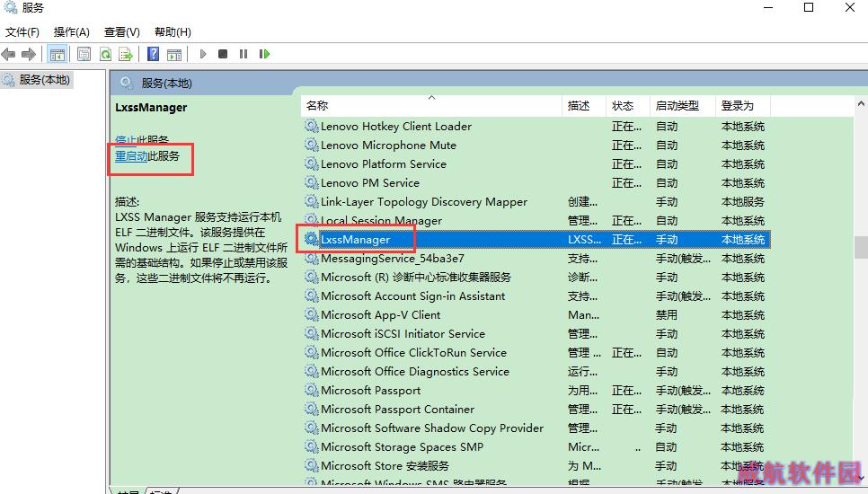Click the Forward arrow toolbar icon

point(28,54)
